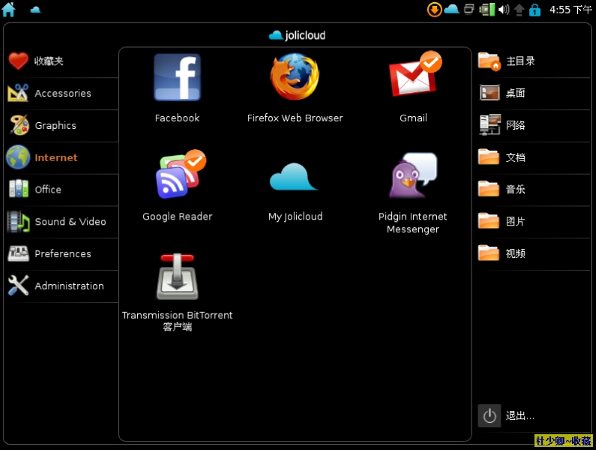Click the 退出 power button
Viewport: 596px width, 450px height.
click(489, 416)
